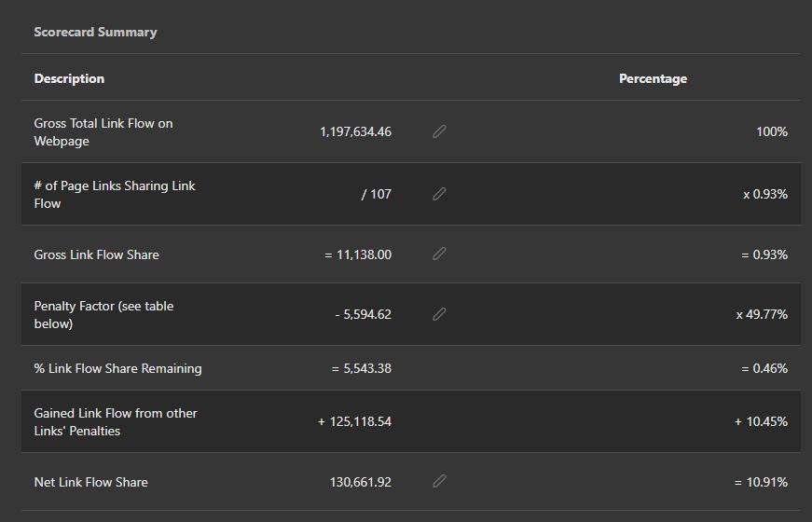Select the 130,661.92 net share value
Screen dimensions: 812x522
point(355,482)
